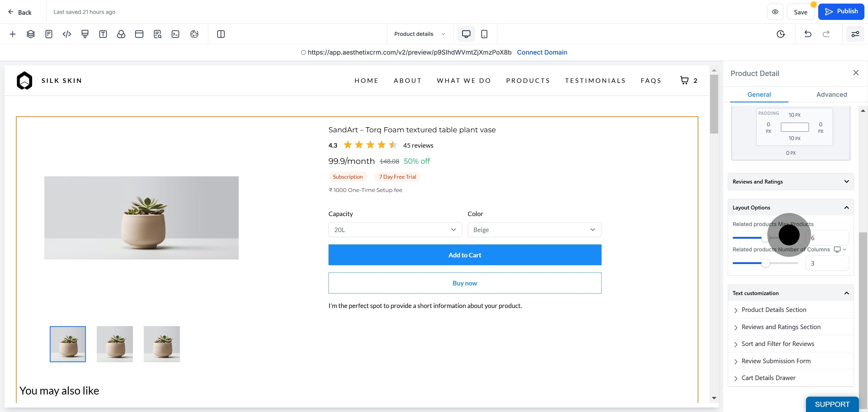Expand Product Details Section
This screenshot has width=868, height=412.
(791, 310)
